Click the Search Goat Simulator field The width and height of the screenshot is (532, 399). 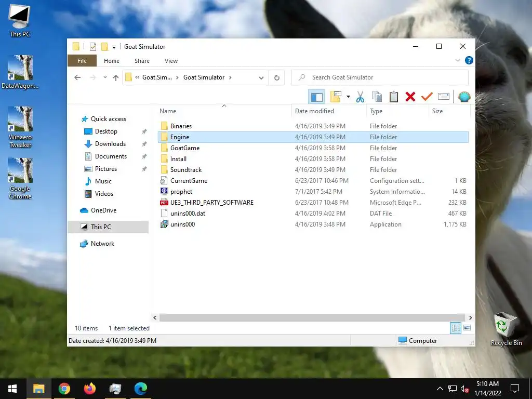(x=380, y=77)
